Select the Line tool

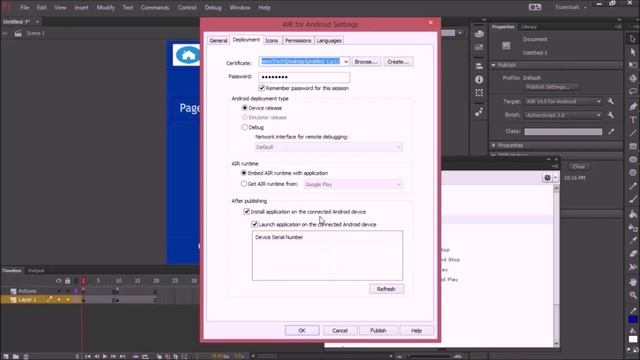pos(633,133)
